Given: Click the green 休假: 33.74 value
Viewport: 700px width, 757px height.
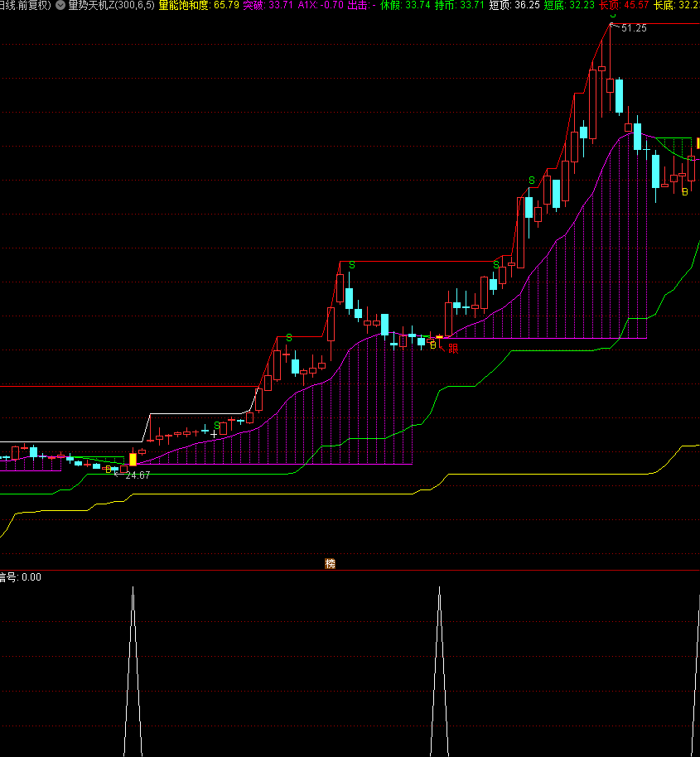Looking at the screenshot, I should pyautogui.click(x=405, y=5).
